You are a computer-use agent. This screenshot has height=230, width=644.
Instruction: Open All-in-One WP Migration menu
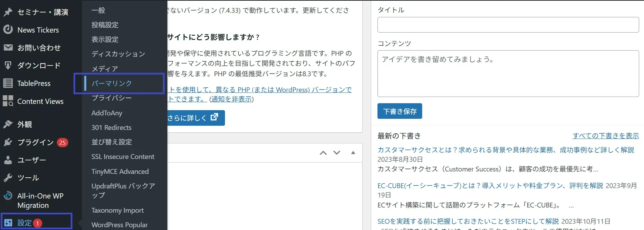[41, 200]
